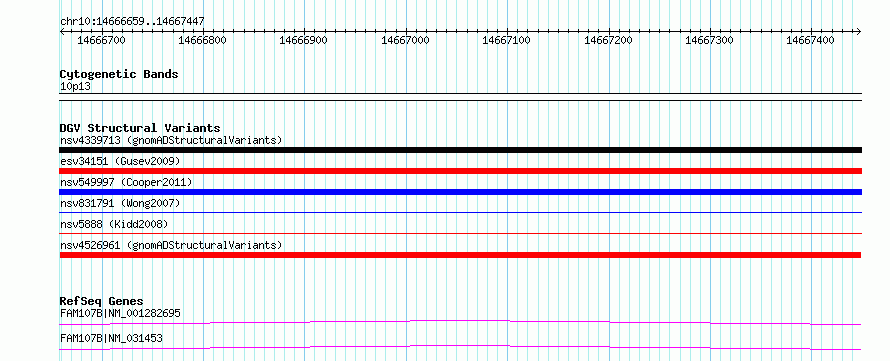Screen dimensions: 890x361
Task: Open variant nsv549997 (Cooper2011) label
Action: point(126,182)
